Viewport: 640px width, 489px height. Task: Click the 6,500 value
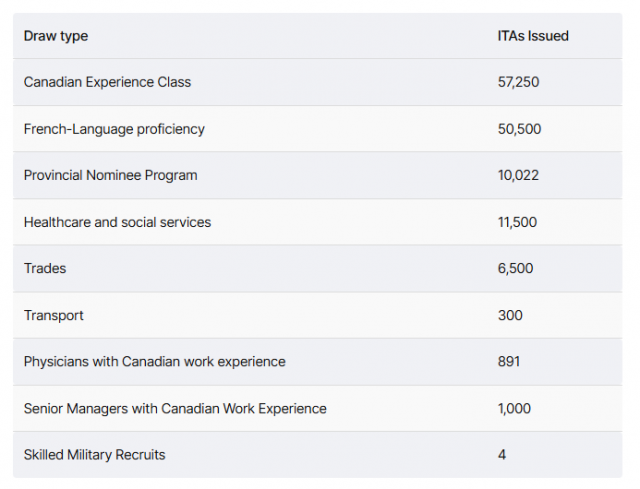coord(516,268)
